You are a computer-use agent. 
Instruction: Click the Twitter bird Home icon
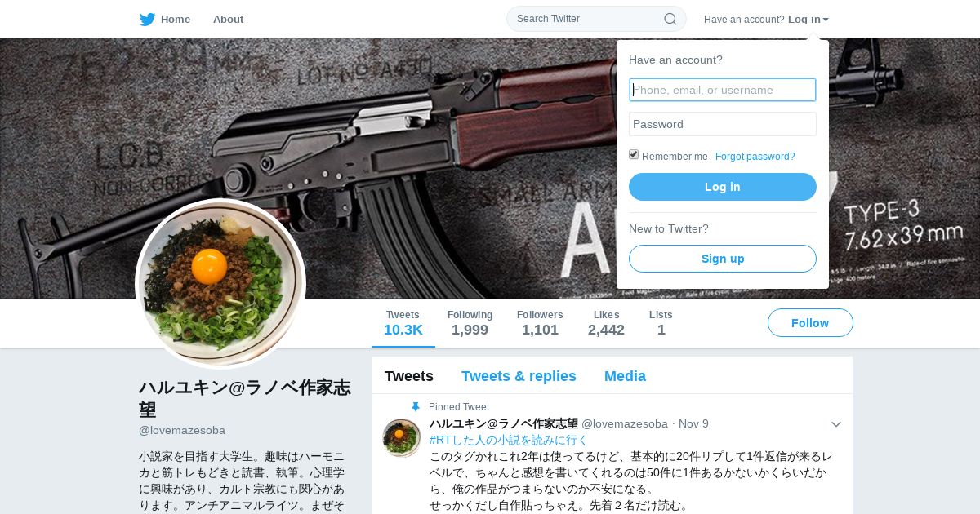[147, 19]
